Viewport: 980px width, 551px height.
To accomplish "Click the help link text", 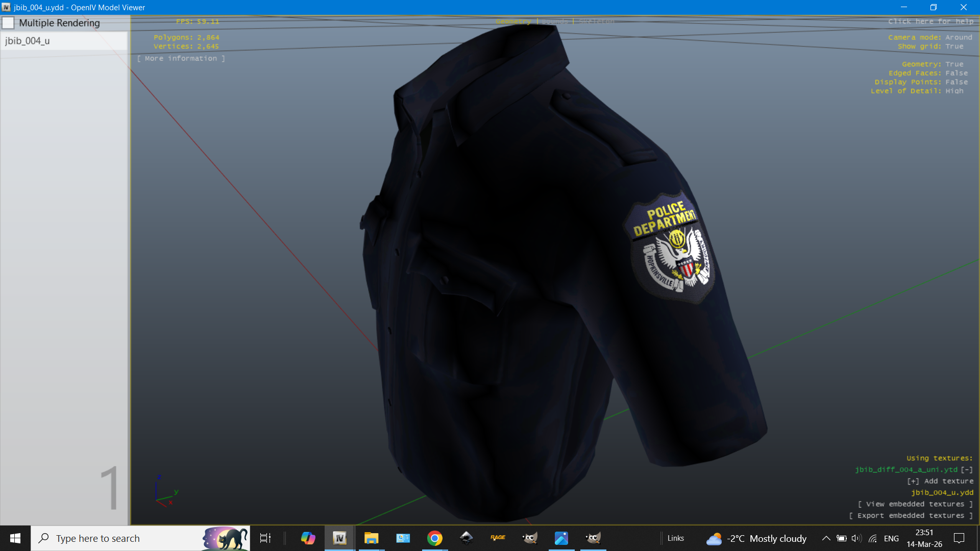I will click(930, 21).
